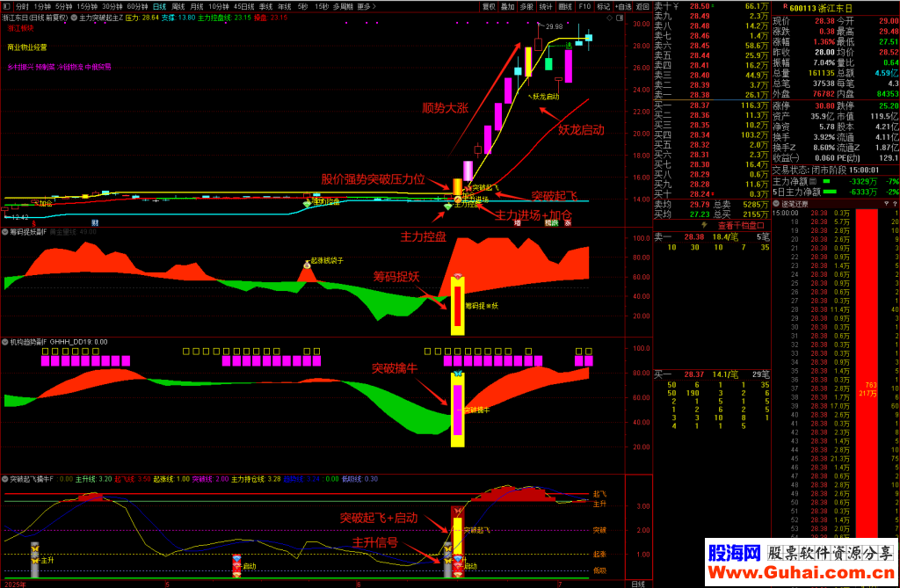Switch to 1分钟 period tab
900x588 pixels.
(42, 6)
